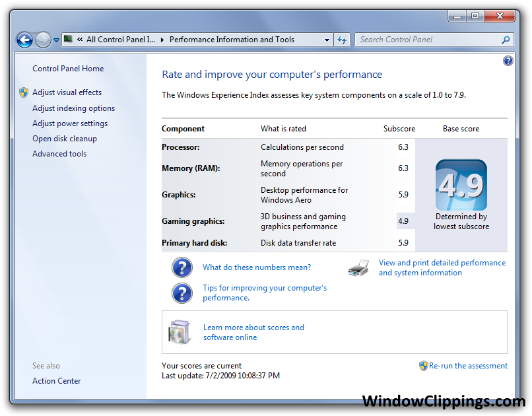Click 'Desktop performance for Windows Aero' description
The height and width of the screenshot is (416, 532).
pyautogui.click(x=304, y=195)
